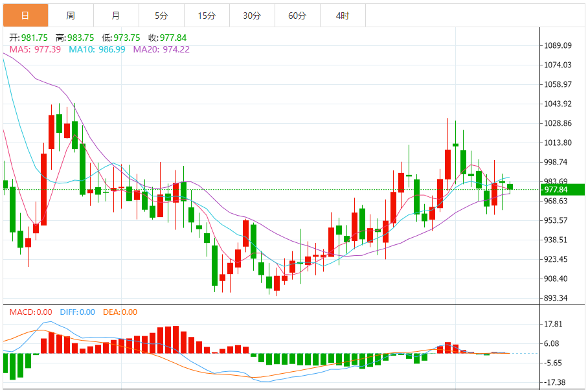
Task: Click the 1058.97 price axis label
Action: pyautogui.click(x=558, y=84)
